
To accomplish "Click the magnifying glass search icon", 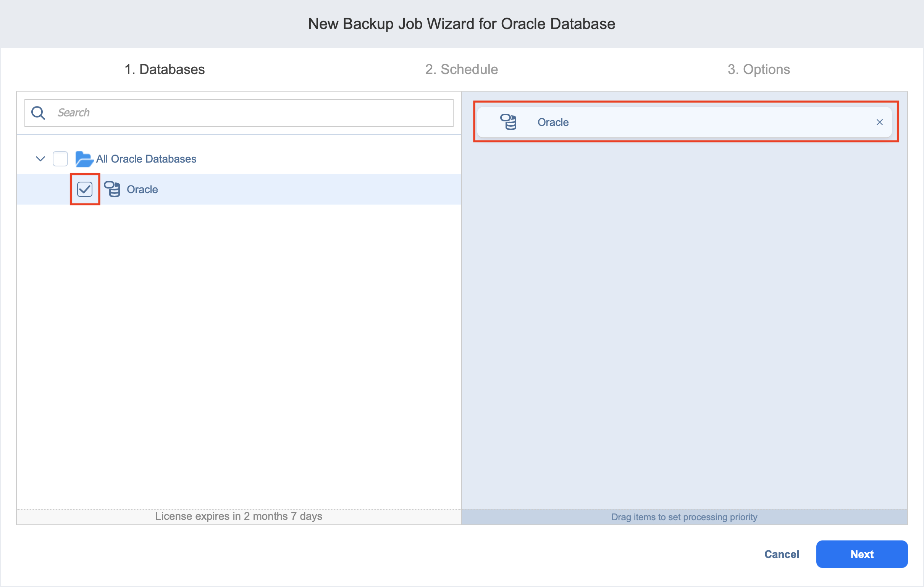I will pos(38,113).
